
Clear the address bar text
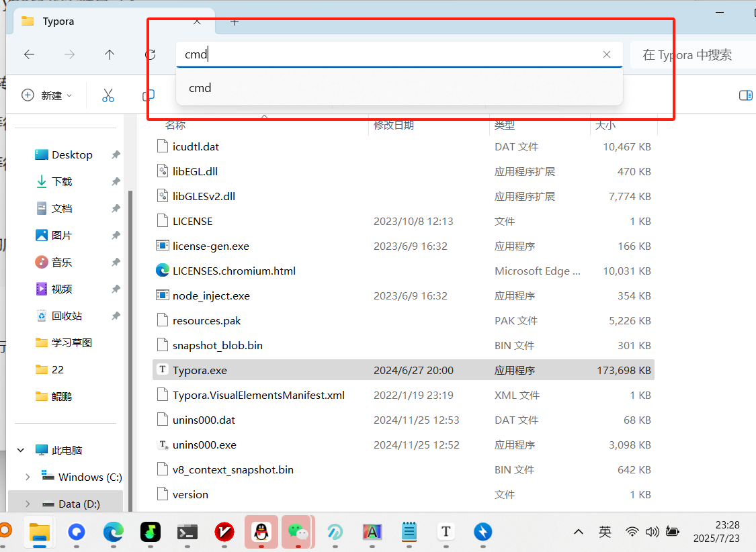pyautogui.click(x=607, y=54)
